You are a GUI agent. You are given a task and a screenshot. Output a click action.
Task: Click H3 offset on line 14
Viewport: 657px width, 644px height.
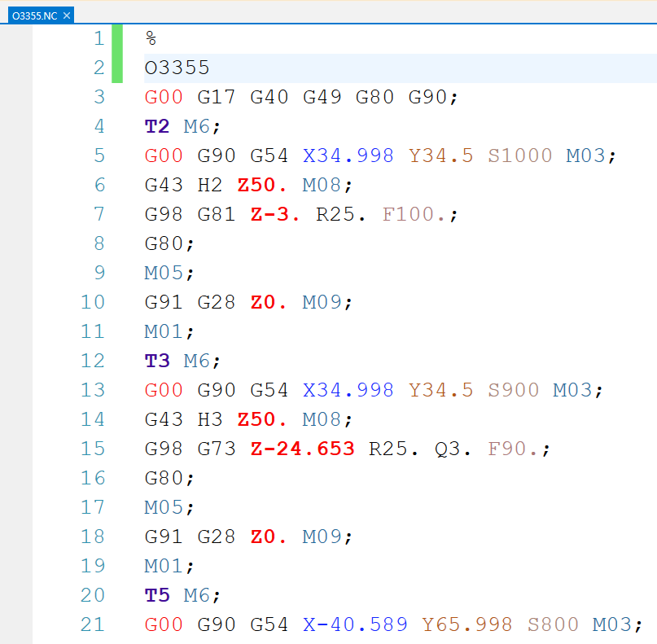click(209, 420)
